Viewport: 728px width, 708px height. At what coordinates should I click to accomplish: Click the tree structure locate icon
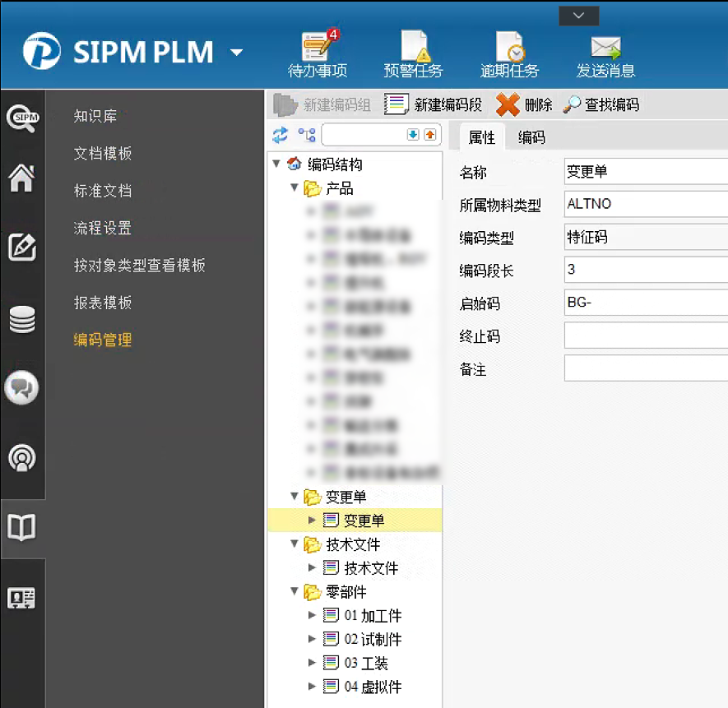click(307, 135)
